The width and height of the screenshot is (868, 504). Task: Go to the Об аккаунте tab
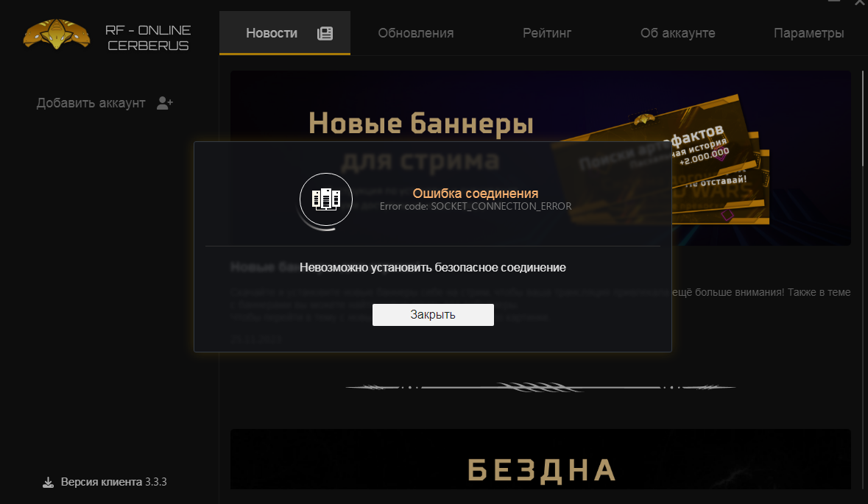677,33
